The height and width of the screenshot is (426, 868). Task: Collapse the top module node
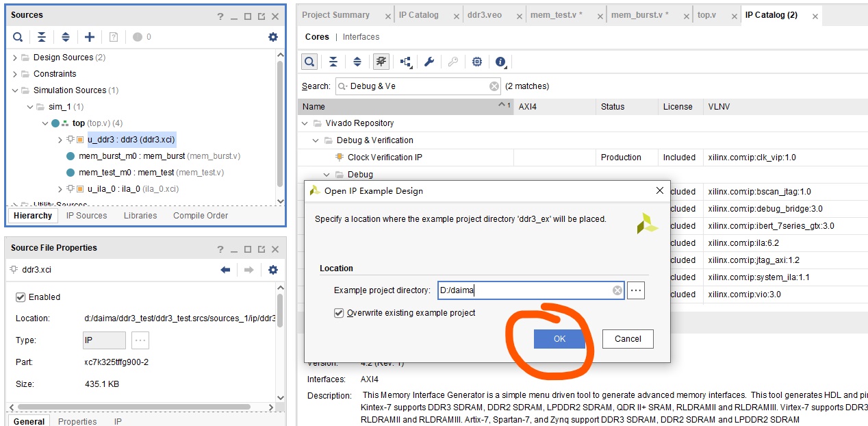click(45, 123)
